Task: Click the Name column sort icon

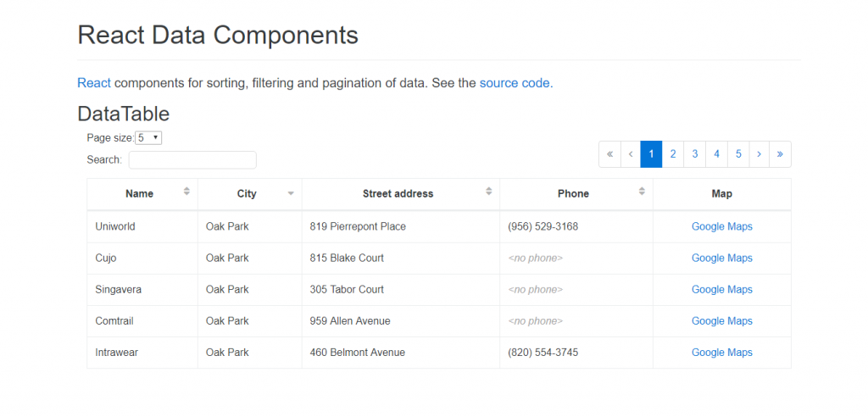Action: pos(186,191)
